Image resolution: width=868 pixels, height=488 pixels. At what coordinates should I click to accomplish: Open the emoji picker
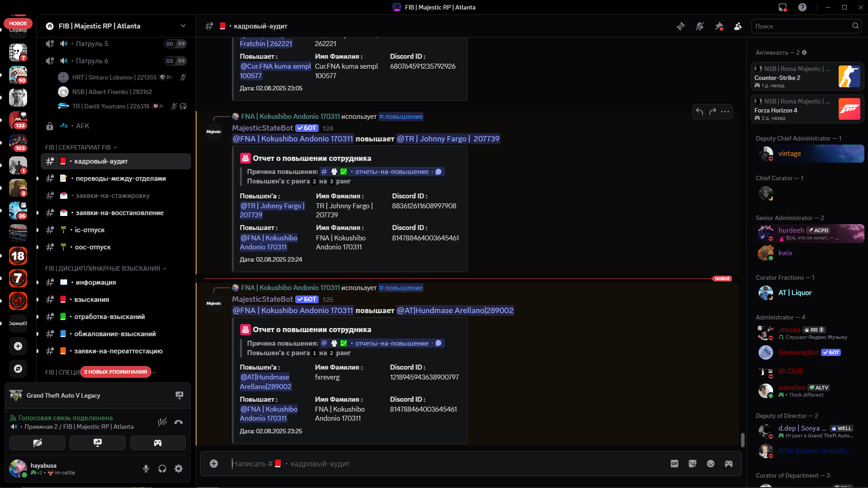711,464
